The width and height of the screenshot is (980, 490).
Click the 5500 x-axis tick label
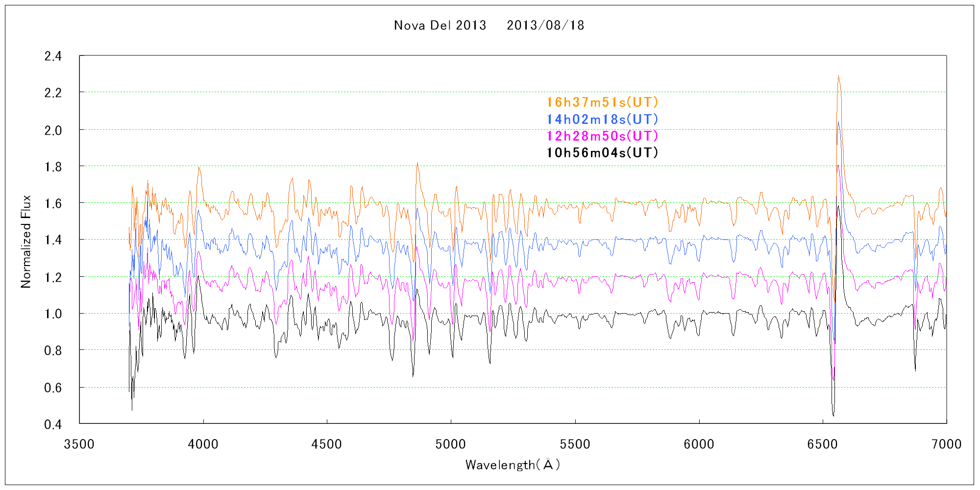coord(575,444)
